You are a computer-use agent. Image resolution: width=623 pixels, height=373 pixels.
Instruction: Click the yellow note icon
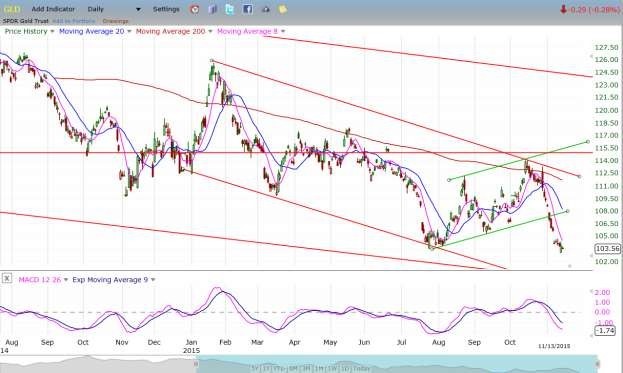282,9
